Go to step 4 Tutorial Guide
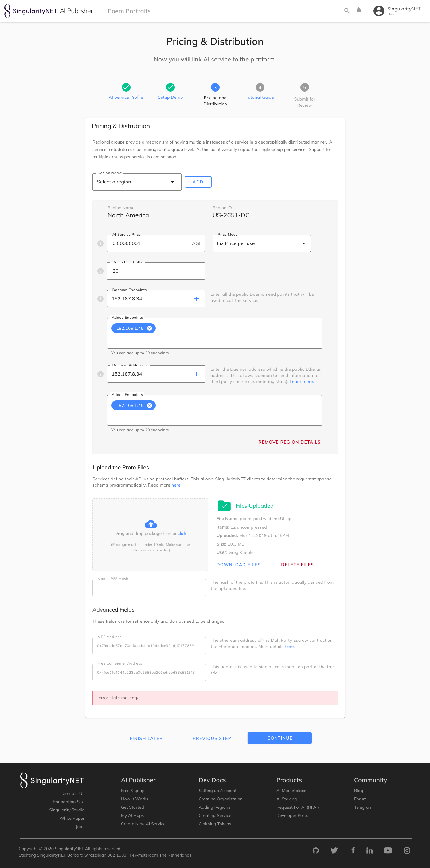Screen dimensions: 430x868 pyautogui.click(x=260, y=91)
